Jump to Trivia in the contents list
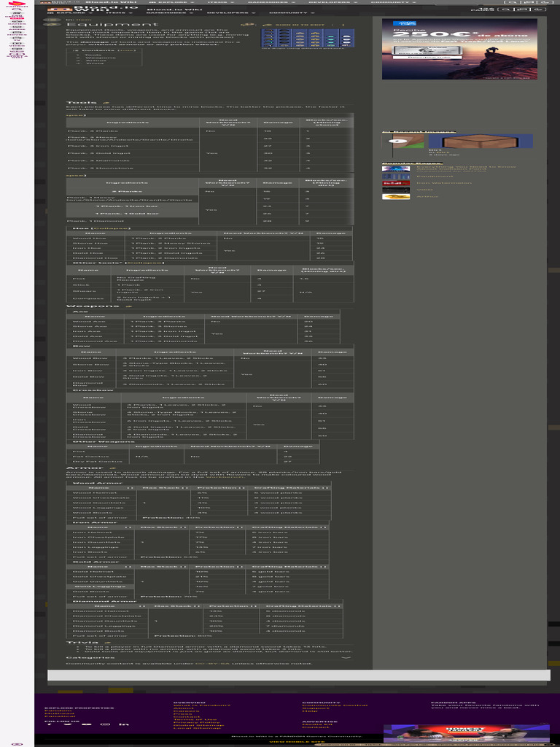Viewport: 560px width, 747px height. (96, 63)
